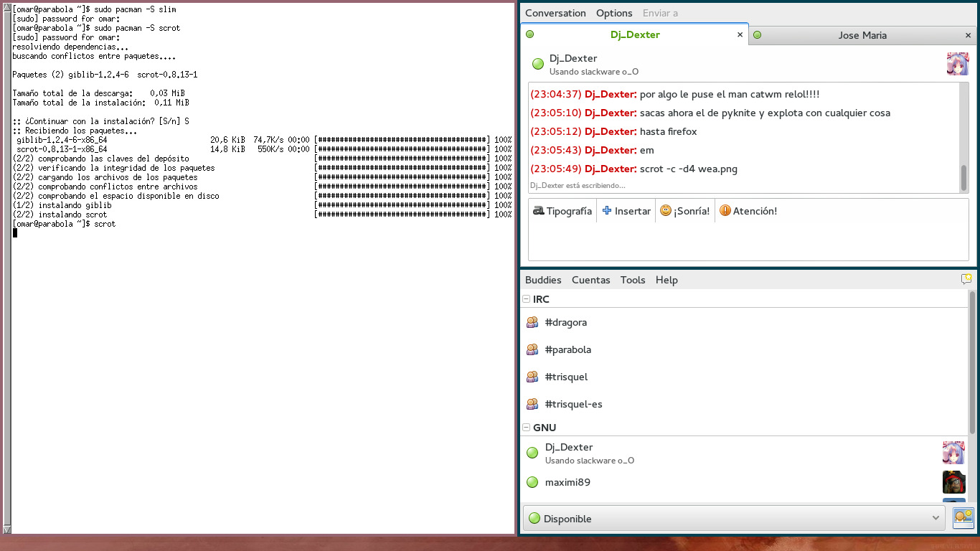Image resolution: width=980 pixels, height=551 pixels.
Task: Click terminal line '¿Continuar con la instalación?'
Action: point(100,121)
